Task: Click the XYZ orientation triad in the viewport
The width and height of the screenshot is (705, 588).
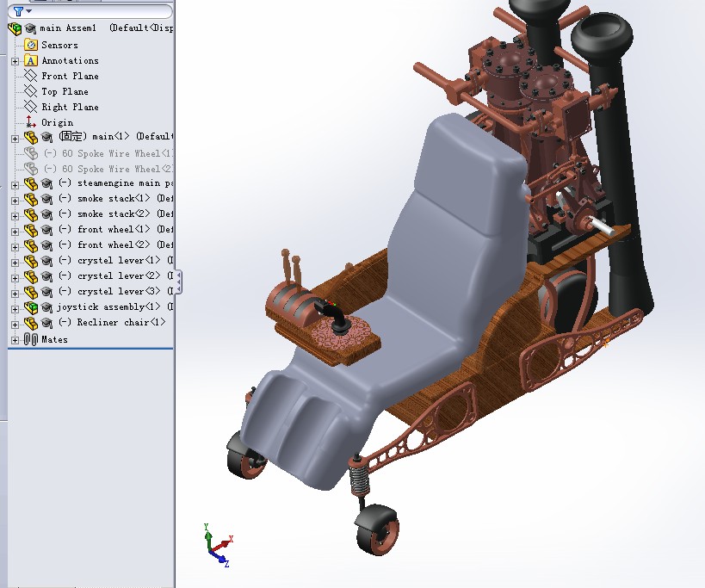Action: point(217,545)
